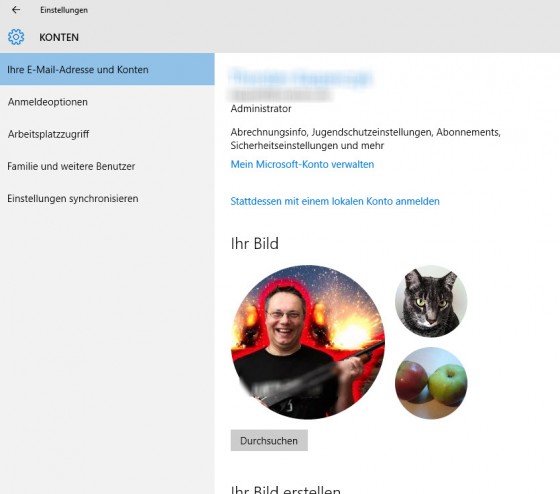
Task: Click the Einstellungen title text
Action: tap(64, 10)
